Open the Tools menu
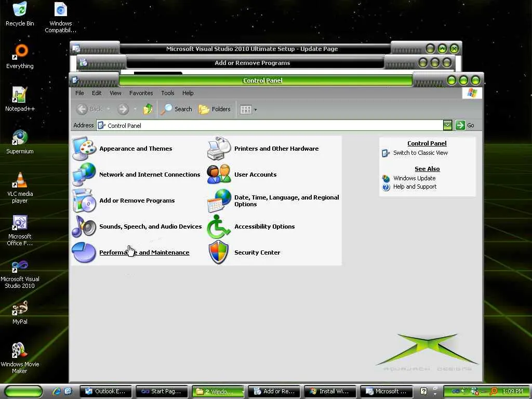 168,93
